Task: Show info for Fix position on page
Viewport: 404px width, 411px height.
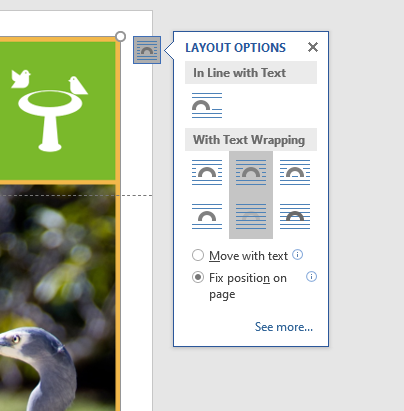Action: click(311, 277)
